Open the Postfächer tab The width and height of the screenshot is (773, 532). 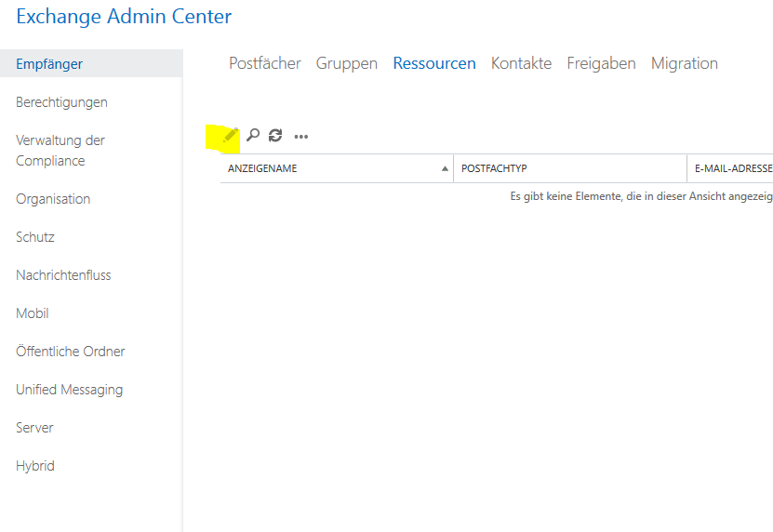265,63
